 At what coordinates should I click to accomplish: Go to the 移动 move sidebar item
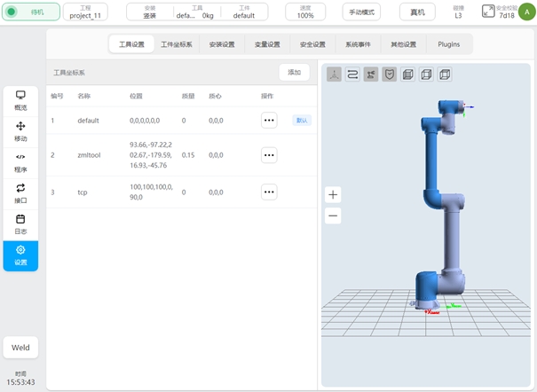20,131
